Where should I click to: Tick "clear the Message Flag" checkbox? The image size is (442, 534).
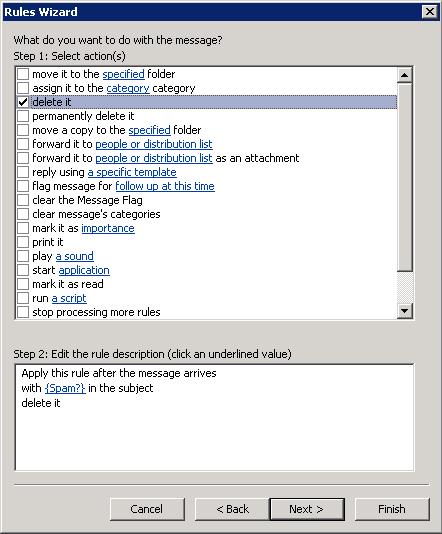click(x=23, y=200)
